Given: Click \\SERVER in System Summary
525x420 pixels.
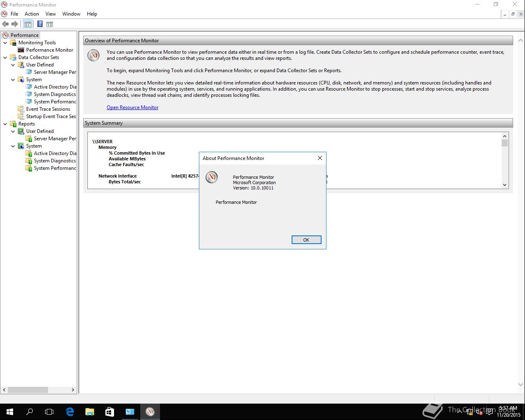Looking at the screenshot, I should click(x=103, y=142).
